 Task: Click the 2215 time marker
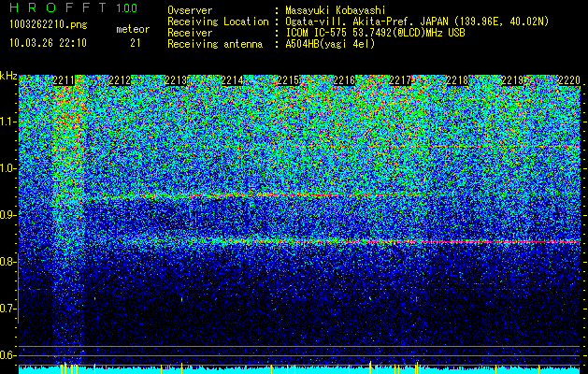point(288,80)
